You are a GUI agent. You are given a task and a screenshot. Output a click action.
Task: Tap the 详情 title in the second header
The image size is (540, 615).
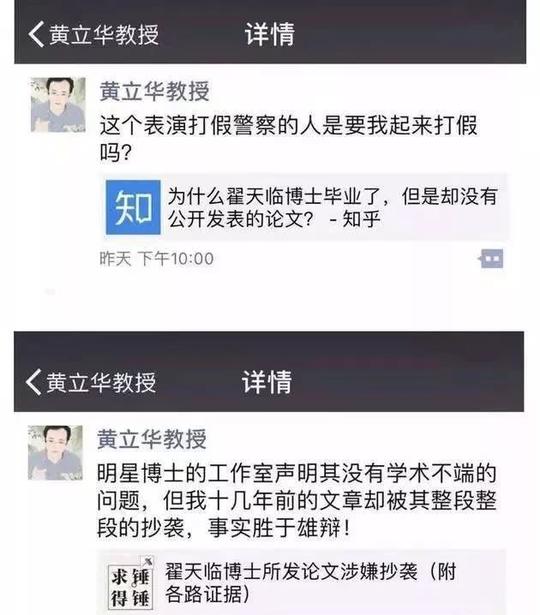267,382
